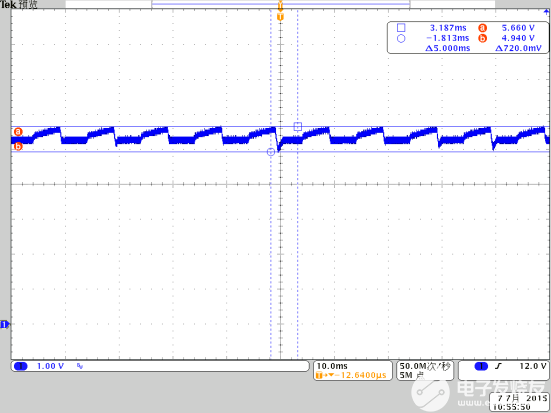Click the circle cursor marker on waveform

(x=271, y=152)
